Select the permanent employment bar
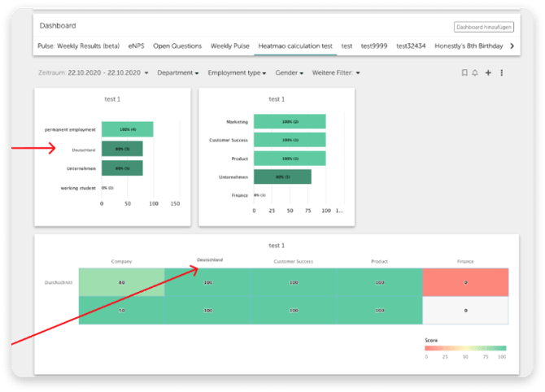The width and height of the screenshot is (545, 392). [127, 129]
